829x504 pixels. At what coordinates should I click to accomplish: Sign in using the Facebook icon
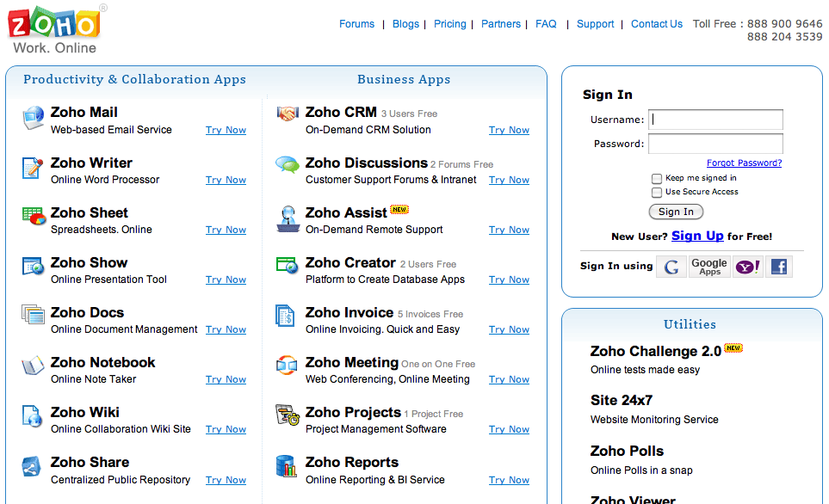[x=779, y=267]
